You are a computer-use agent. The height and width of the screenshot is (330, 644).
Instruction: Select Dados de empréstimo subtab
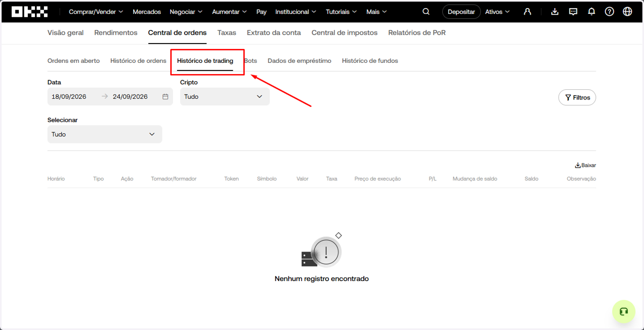[x=299, y=61]
